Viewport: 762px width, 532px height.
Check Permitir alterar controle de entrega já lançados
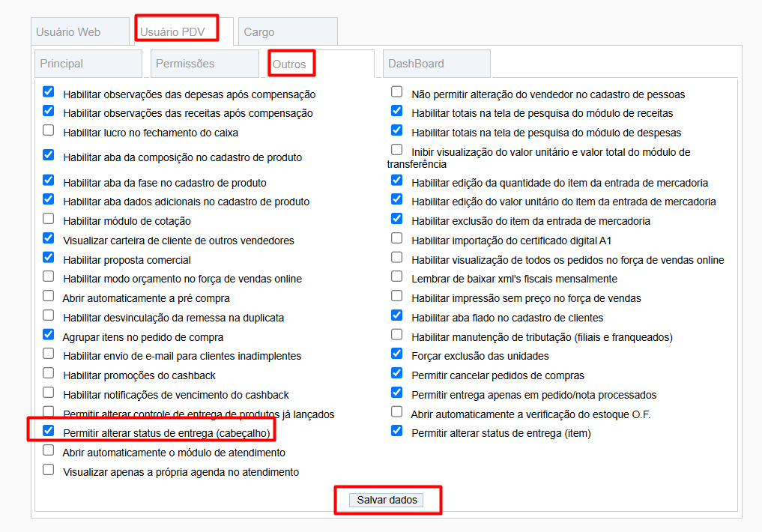point(48,411)
